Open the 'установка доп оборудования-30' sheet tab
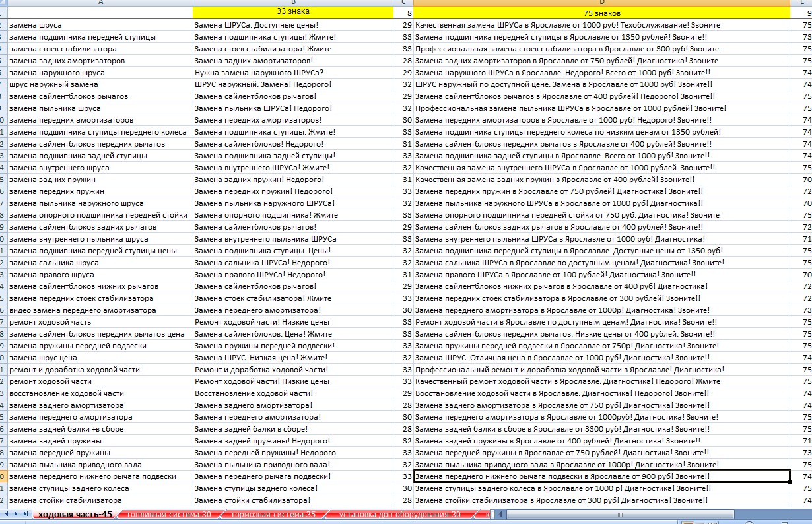The width and height of the screenshot is (812, 524). pyautogui.click(x=399, y=514)
